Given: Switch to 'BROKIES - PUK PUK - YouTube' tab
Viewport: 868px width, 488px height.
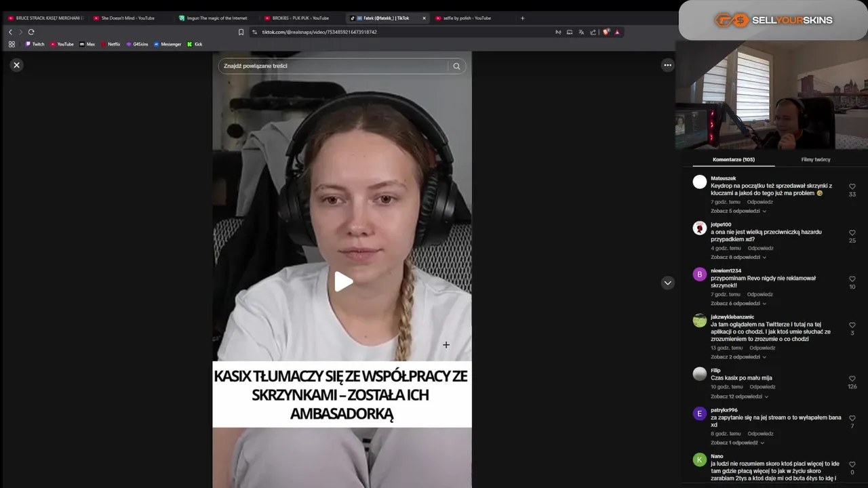Looking at the screenshot, I should tap(302, 18).
